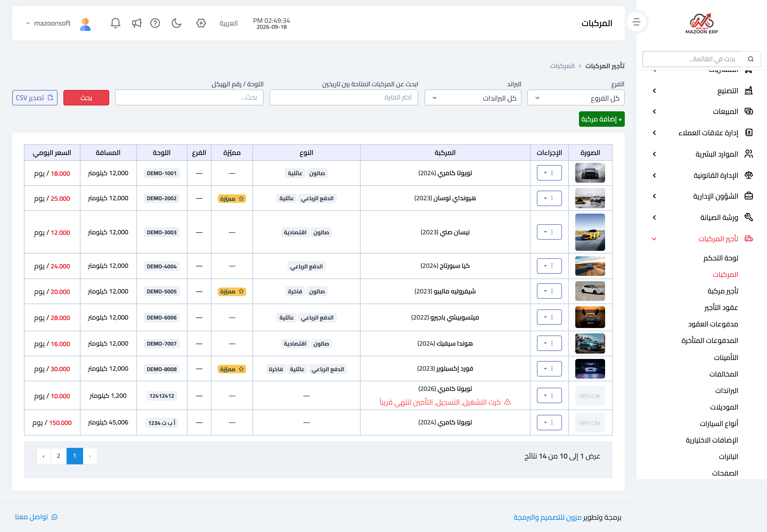The width and height of the screenshot is (767, 532).
Task: Click the مميّزة badge in DEMO-2002 row
Action: [x=232, y=198]
